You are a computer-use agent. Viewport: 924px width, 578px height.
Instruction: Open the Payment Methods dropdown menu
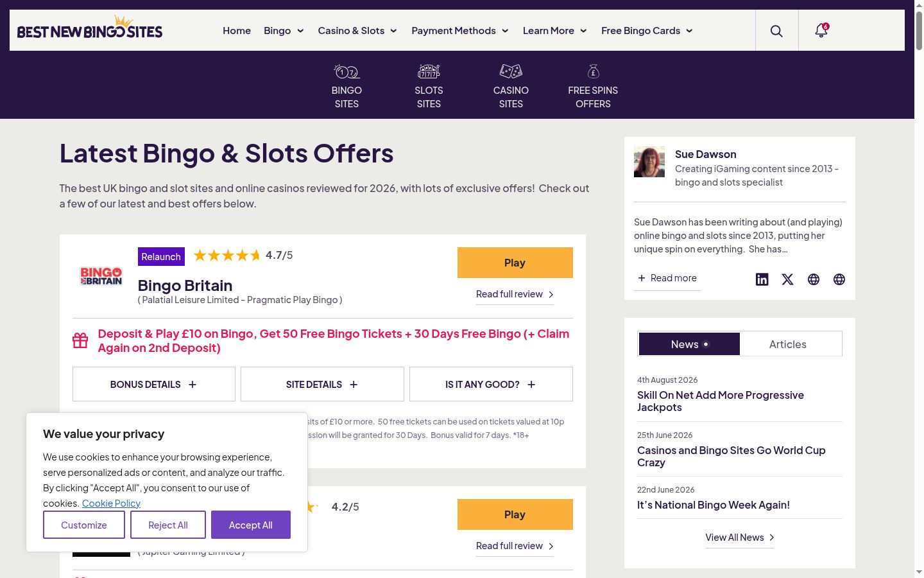pos(460,31)
